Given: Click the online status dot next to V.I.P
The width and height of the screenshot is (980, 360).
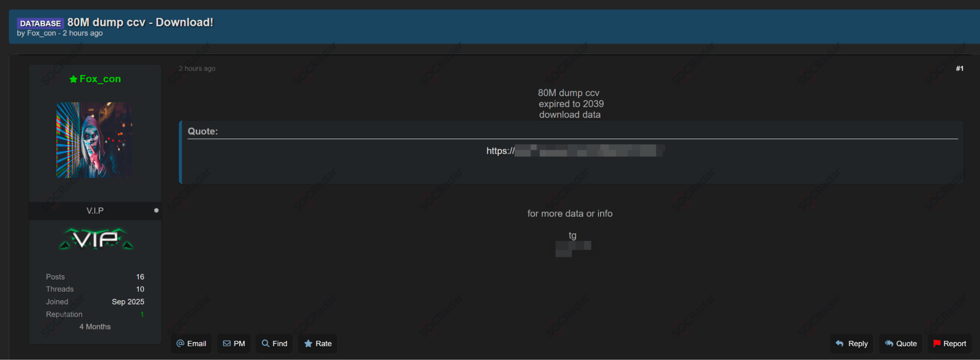Looking at the screenshot, I should (x=156, y=211).
